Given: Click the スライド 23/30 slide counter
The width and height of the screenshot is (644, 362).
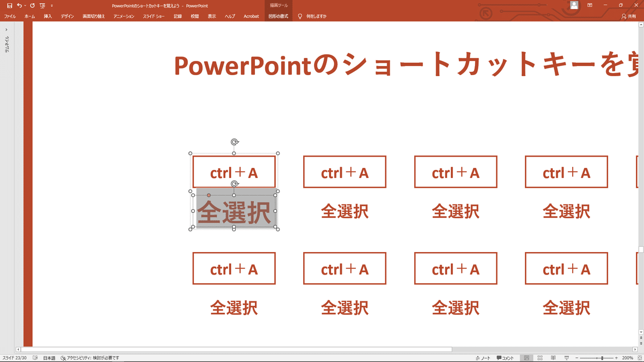Looking at the screenshot, I should click(14, 358).
